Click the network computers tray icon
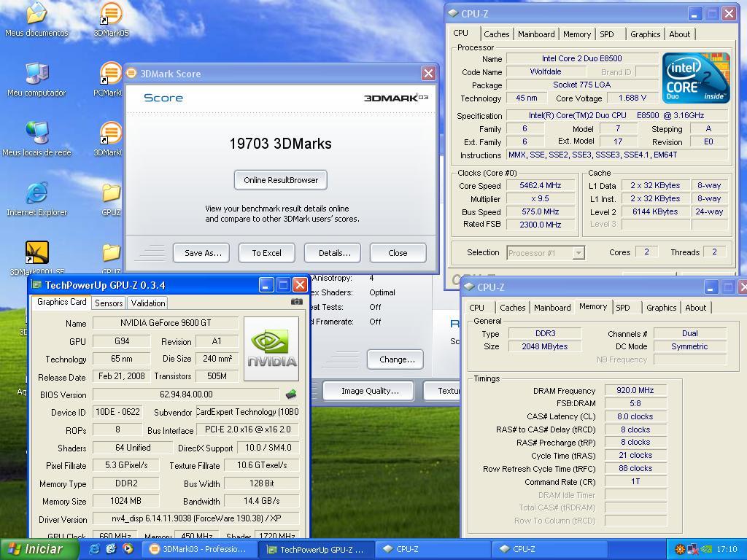747x560 pixels. (x=693, y=550)
